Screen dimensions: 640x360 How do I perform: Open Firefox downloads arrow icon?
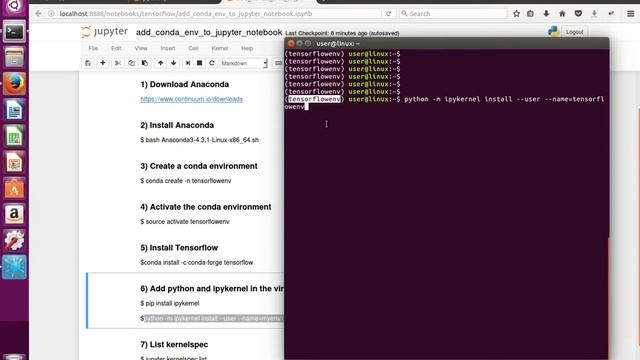coord(546,13)
